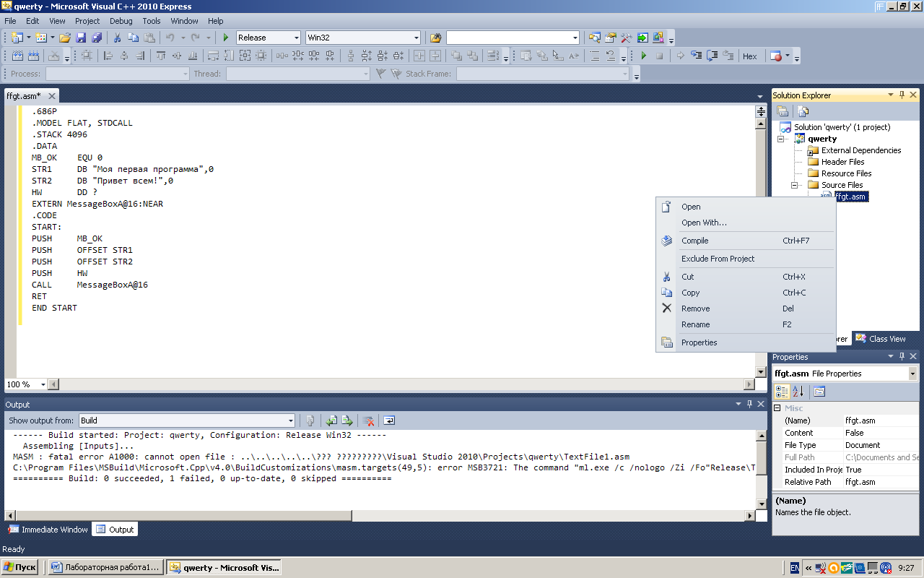924x578 pixels.
Task: Click Properties icon in Solution Explorer toolbar
Action: pyautogui.click(x=783, y=111)
